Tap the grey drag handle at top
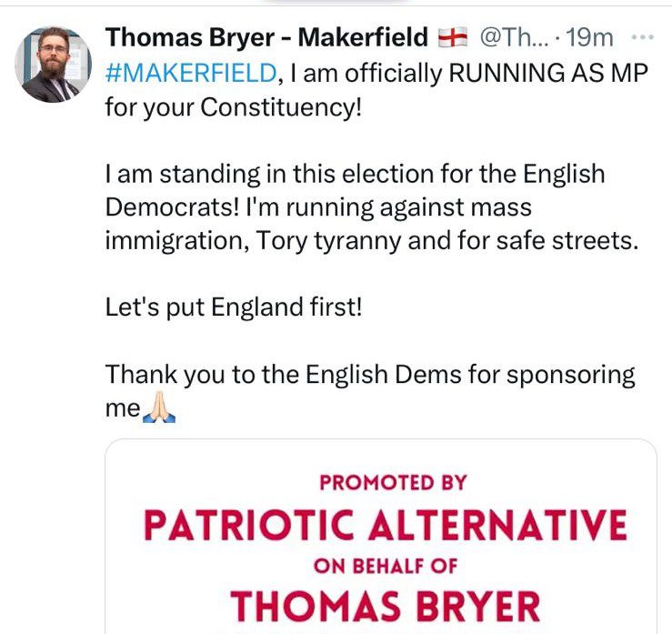 coord(335,3)
